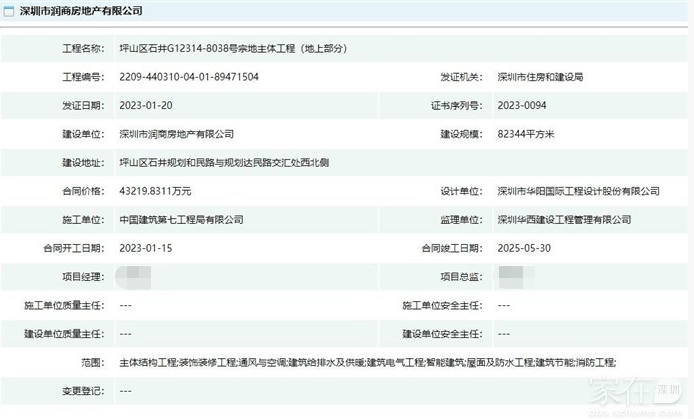Click the 施工单位质量主任 label

click(x=64, y=305)
